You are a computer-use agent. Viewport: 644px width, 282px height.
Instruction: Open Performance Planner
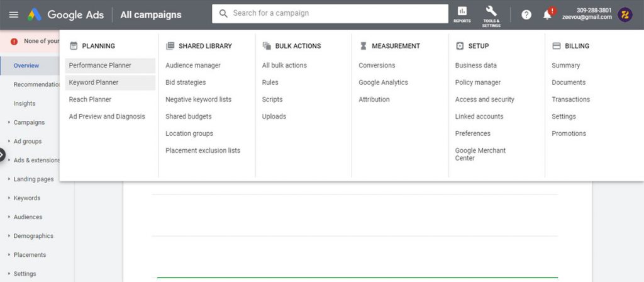[110, 65]
